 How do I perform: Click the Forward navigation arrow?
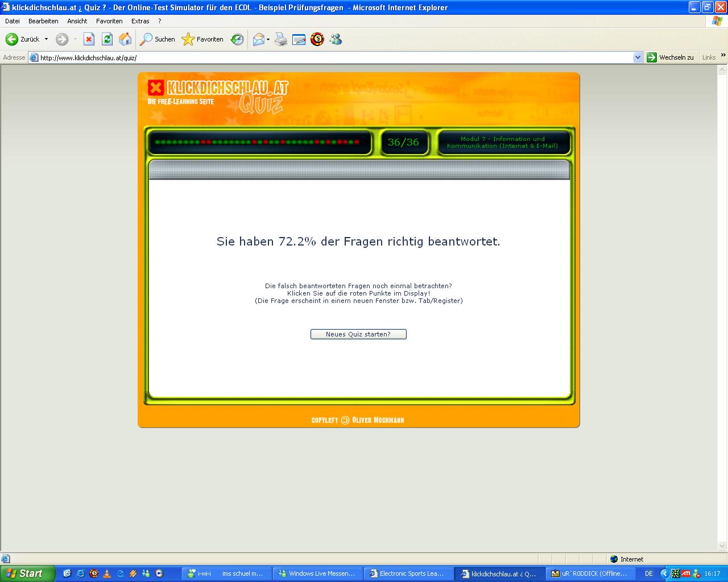(x=62, y=39)
